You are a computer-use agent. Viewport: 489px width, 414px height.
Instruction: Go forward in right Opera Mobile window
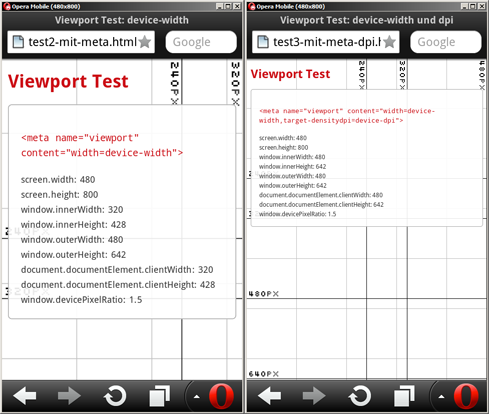click(x=314, y=396)
